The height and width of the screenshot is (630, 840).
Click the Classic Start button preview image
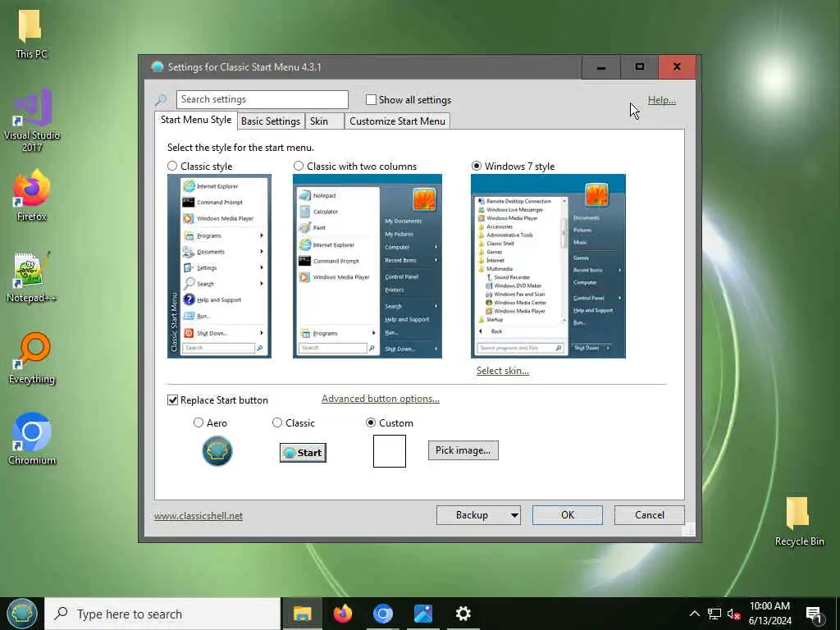(x=304, y=453)
